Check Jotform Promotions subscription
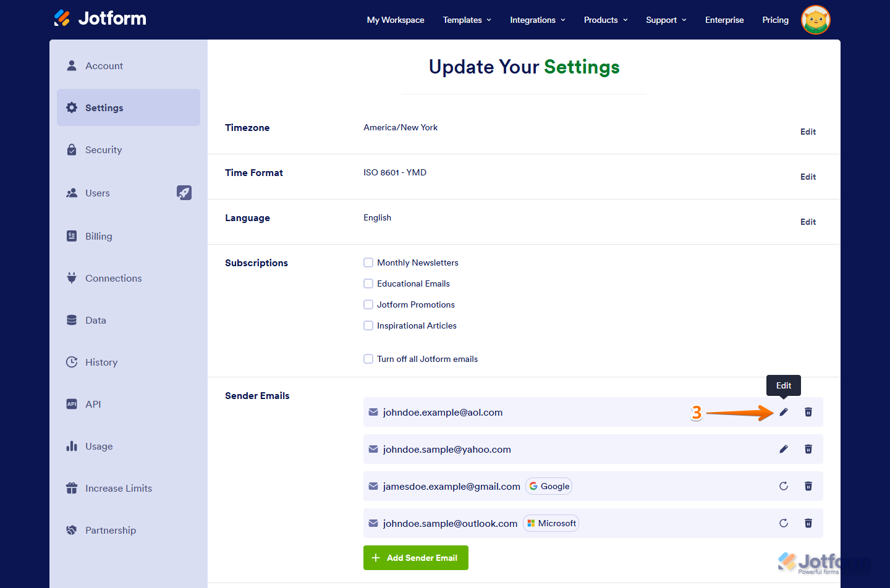Screen dimensions: 890x588 click(x=368, y=304)
